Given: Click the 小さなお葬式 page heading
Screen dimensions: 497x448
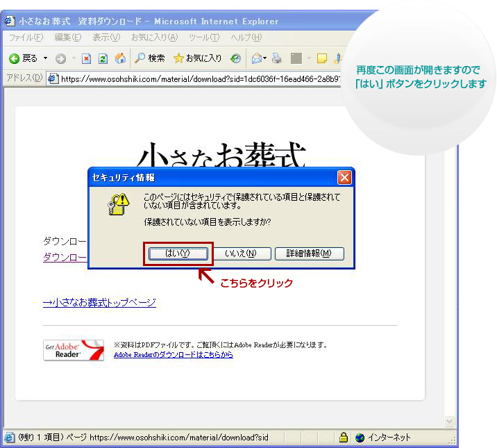Looking at the screenshot, I should (221, 154).
